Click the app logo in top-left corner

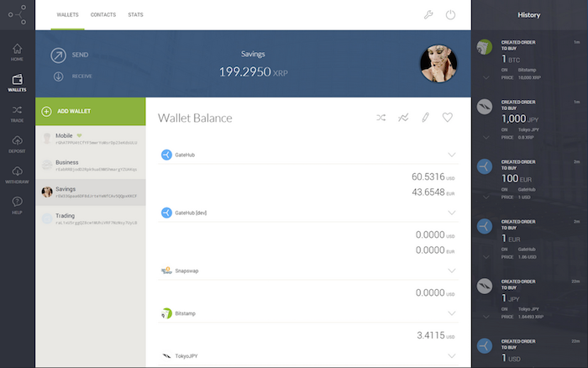[x=18, y=14]
